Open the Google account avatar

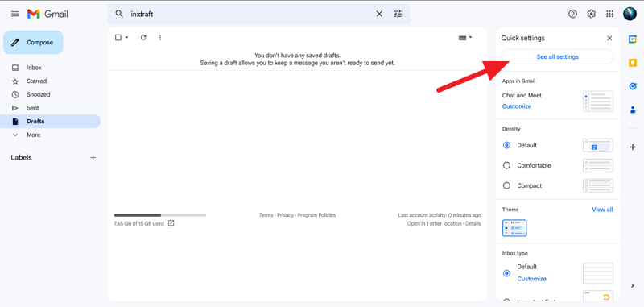(x=630, y=14)
